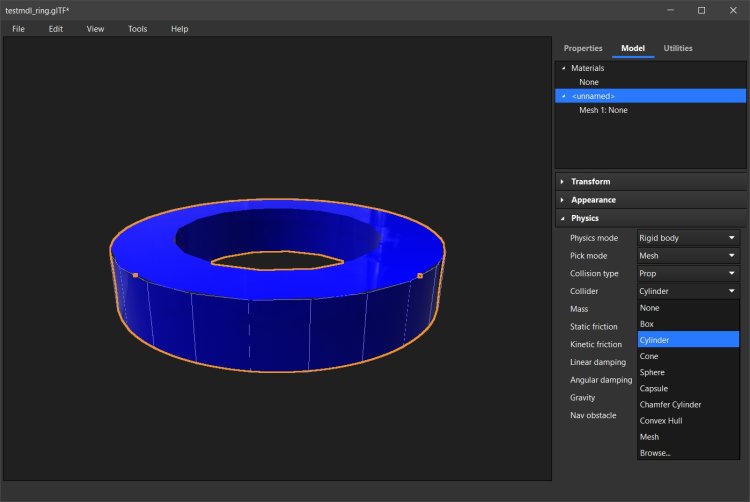The image size is (750, 502).
Task: Switch to the Utilities tab
Action: click(678, 48)
